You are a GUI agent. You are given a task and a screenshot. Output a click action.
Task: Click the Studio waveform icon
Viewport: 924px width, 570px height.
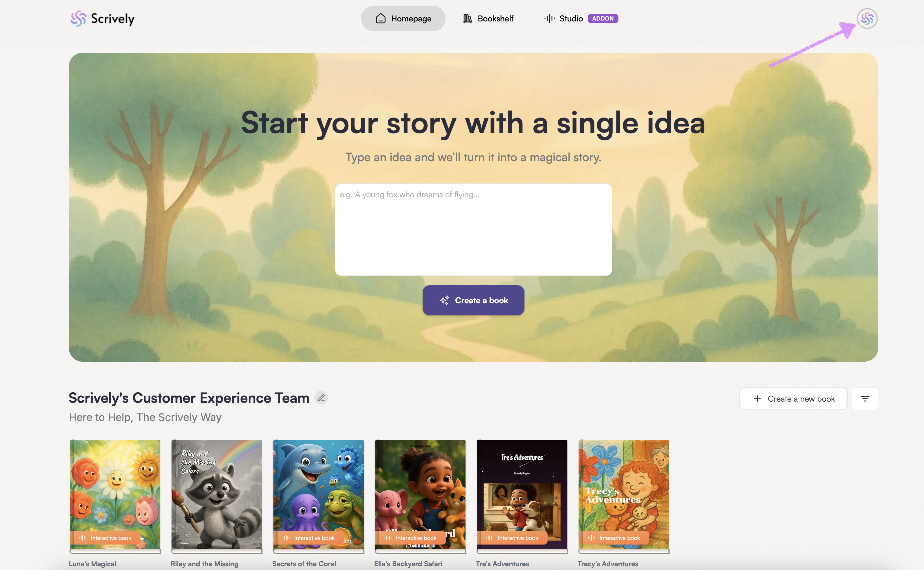click(x=549, y=19)
